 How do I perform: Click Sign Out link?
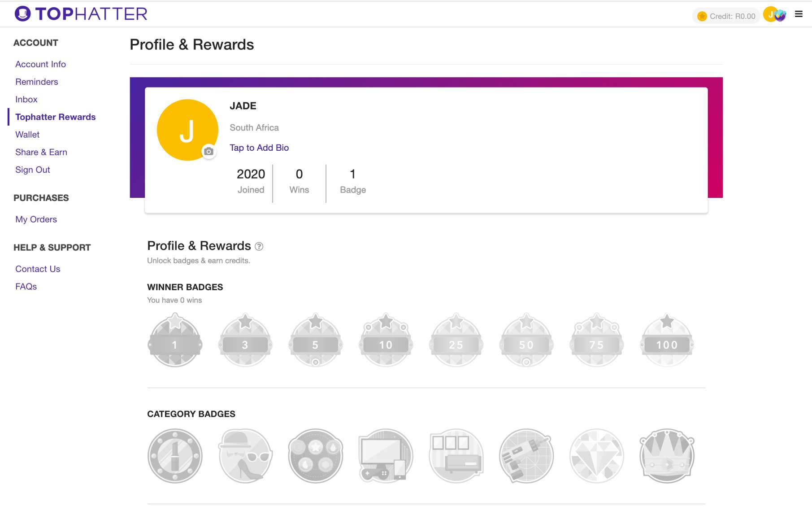[32, 170]
